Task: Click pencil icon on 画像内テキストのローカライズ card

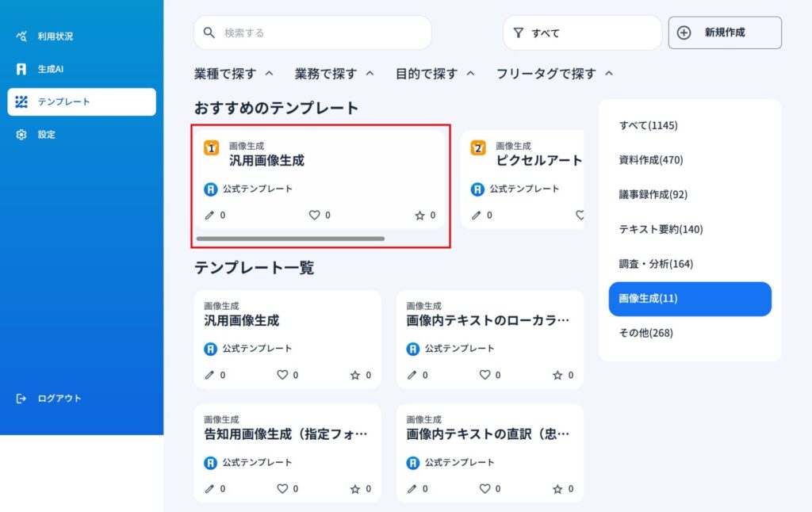Action: click(x=412, y=375)
